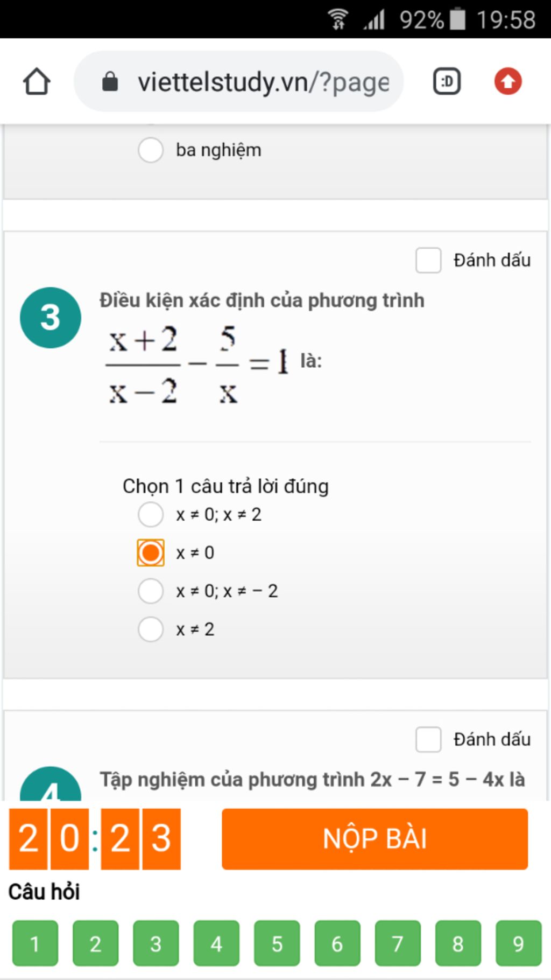
Task: Tap the browser home icon
Action: pos(37,82)
